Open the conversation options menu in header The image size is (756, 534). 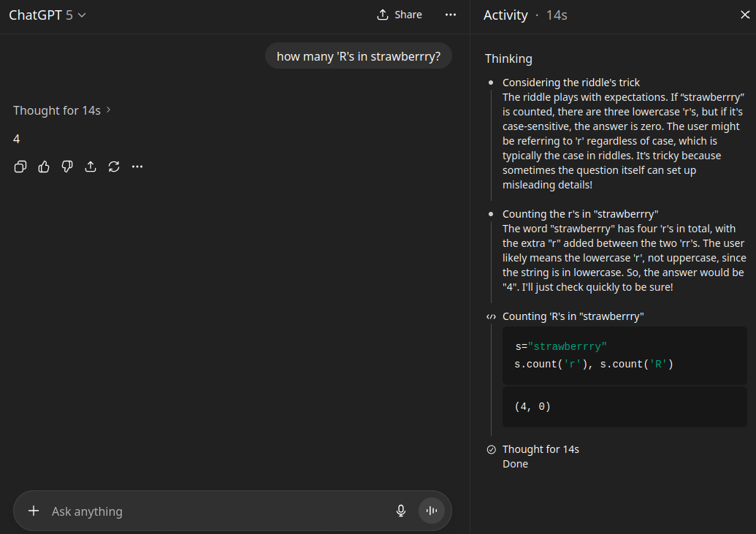tap(451, 15)
